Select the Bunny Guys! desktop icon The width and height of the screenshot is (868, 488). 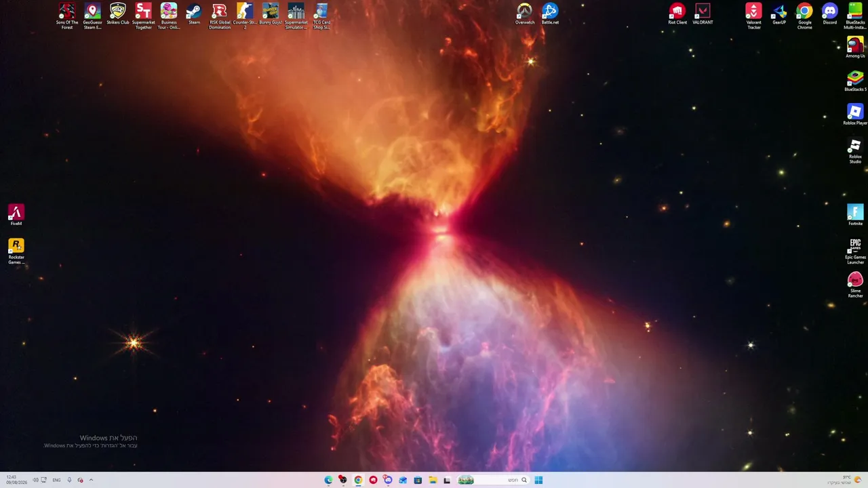271,14
